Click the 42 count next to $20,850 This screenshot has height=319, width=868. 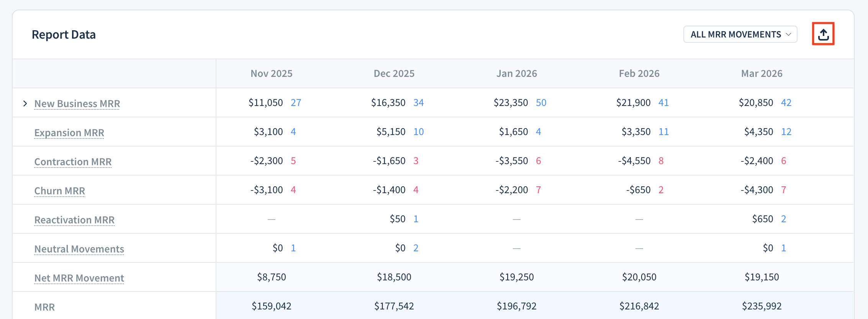786,103
